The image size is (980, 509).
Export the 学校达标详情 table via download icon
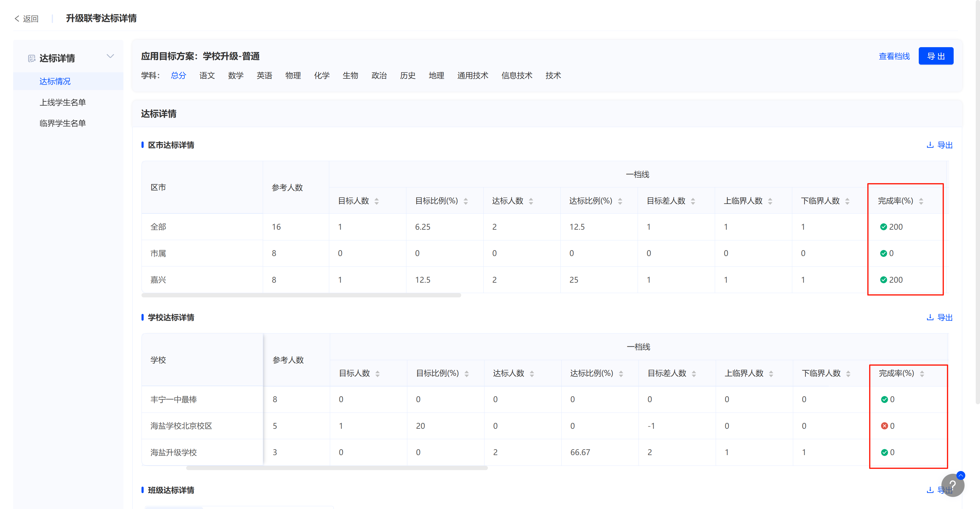click(x=930, y=317)
